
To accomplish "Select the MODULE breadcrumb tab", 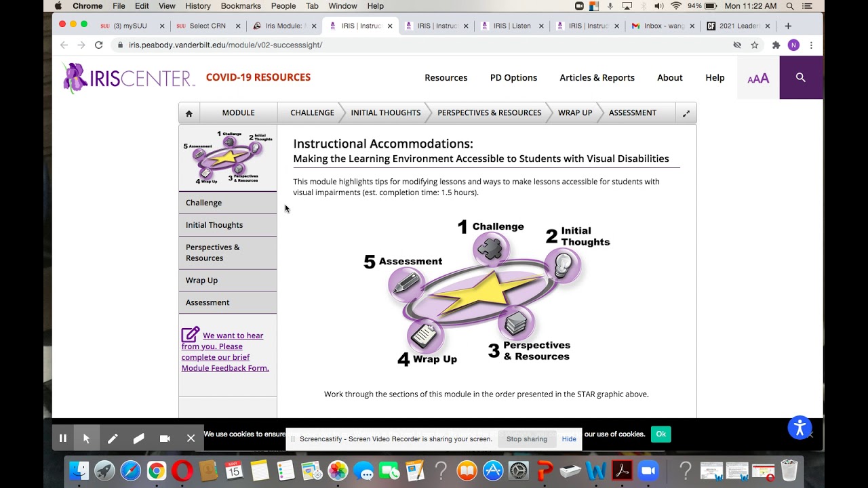I will pyautogui.click(x=238, y=113).
